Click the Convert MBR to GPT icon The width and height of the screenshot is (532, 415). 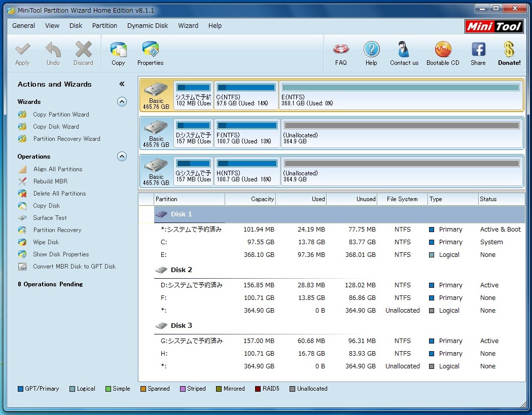click(22, 267)
